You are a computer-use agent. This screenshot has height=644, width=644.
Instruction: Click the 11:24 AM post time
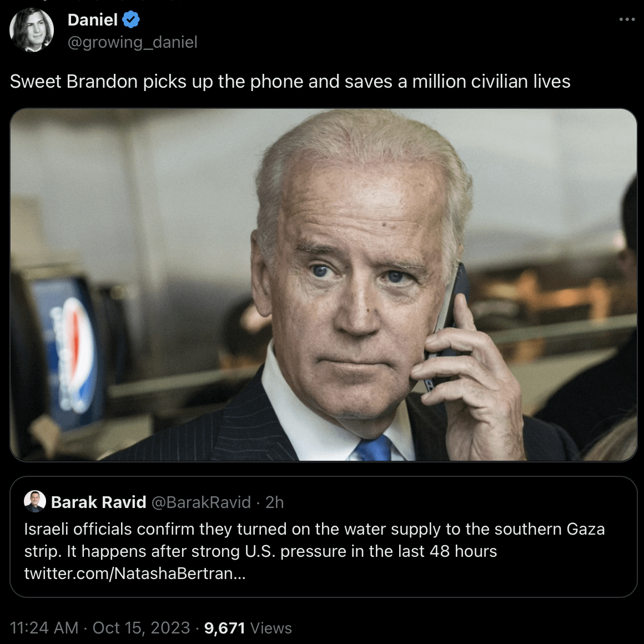(x=44, y=628)
